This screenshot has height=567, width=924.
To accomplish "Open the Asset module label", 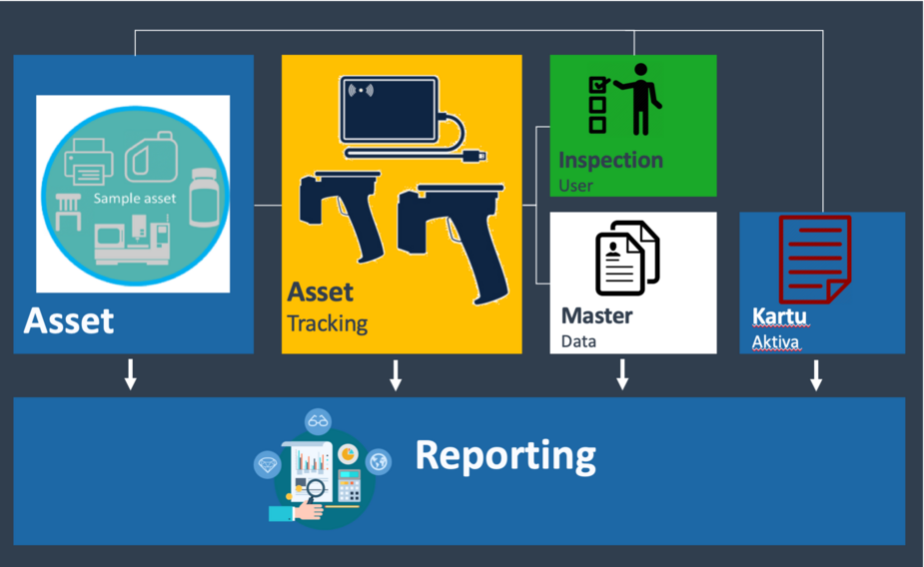I will click(69, 321).
